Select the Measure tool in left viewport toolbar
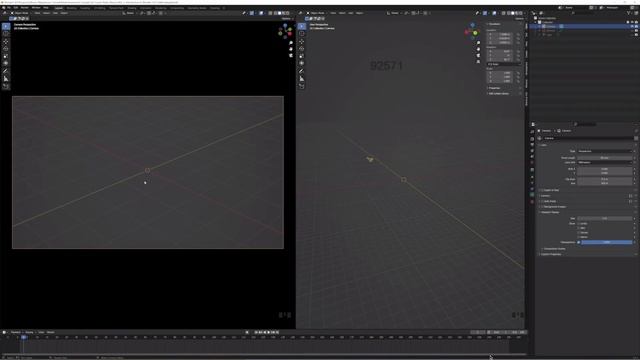 (6, 78)
